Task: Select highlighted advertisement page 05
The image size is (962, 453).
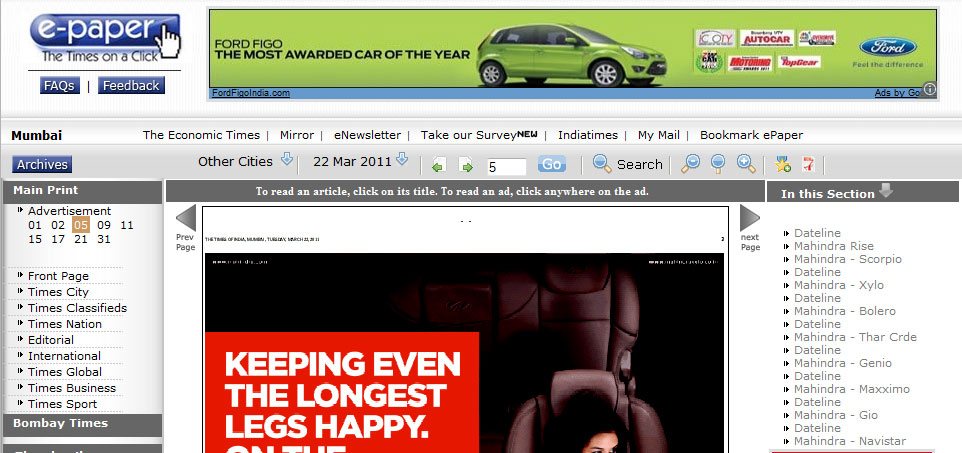Action: pyautogui.click(x=81, y=225)
